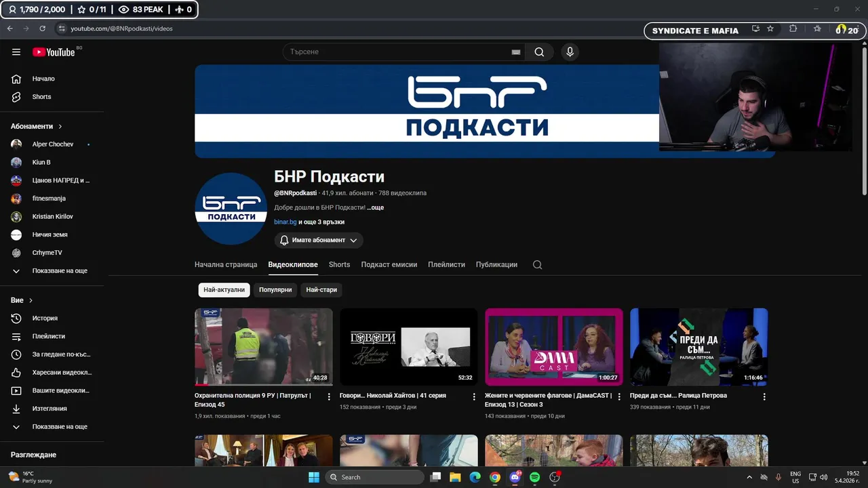
Task: Open options menu for Ралица Петрова video
Action: tap(764, 396)
